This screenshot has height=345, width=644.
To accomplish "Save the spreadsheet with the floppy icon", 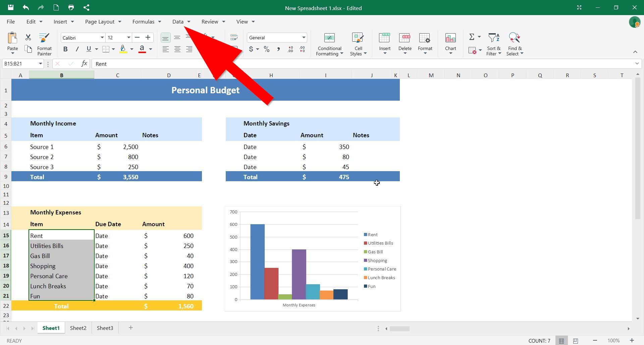I will [10, 7].
